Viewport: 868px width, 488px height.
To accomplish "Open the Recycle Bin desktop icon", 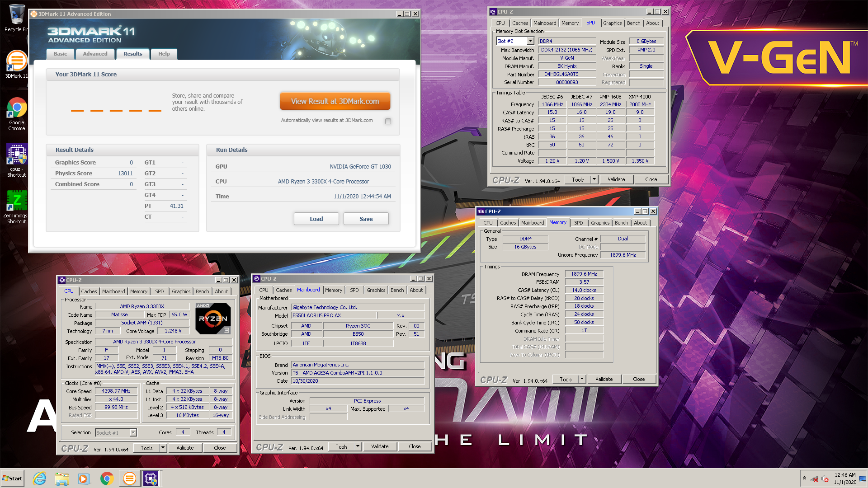I will 16,18.
